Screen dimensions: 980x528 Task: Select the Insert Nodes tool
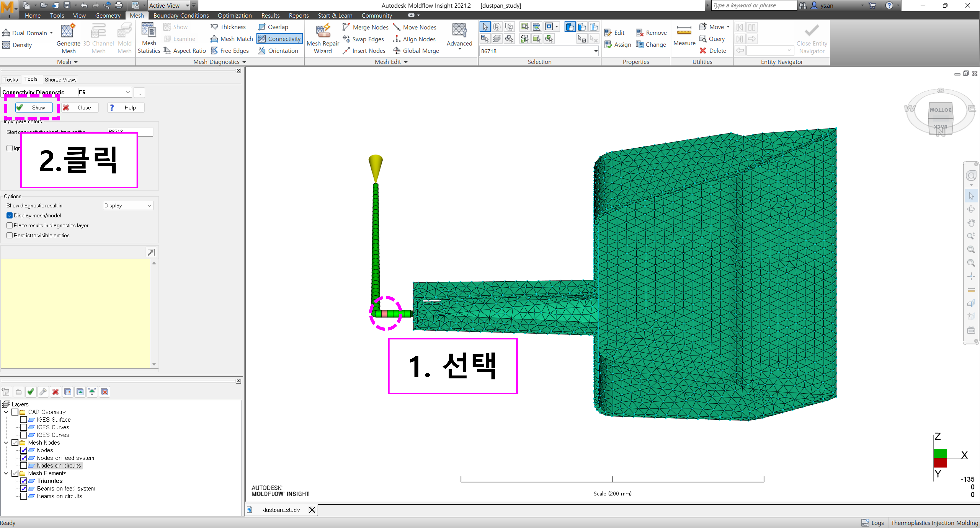[x=364, y=51]
